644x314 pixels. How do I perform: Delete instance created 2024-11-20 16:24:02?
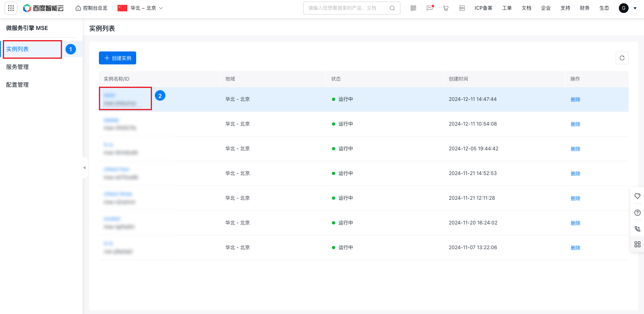click(576, 223)
